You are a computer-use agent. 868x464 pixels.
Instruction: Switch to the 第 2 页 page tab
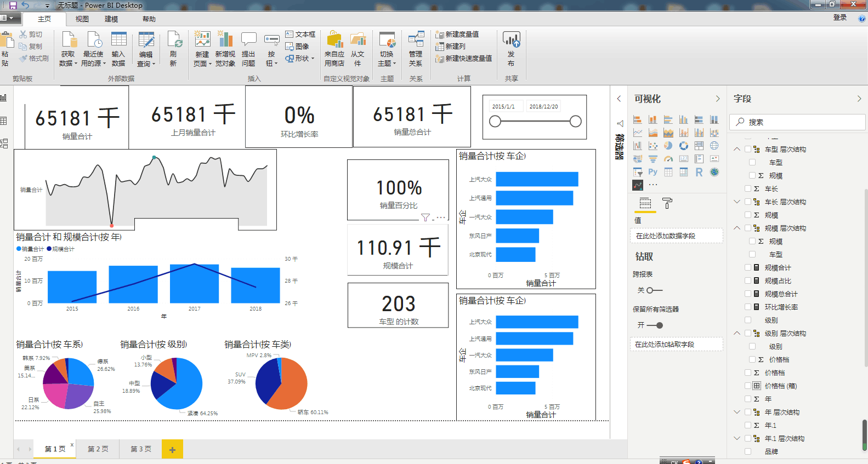[x=98, y=449]
